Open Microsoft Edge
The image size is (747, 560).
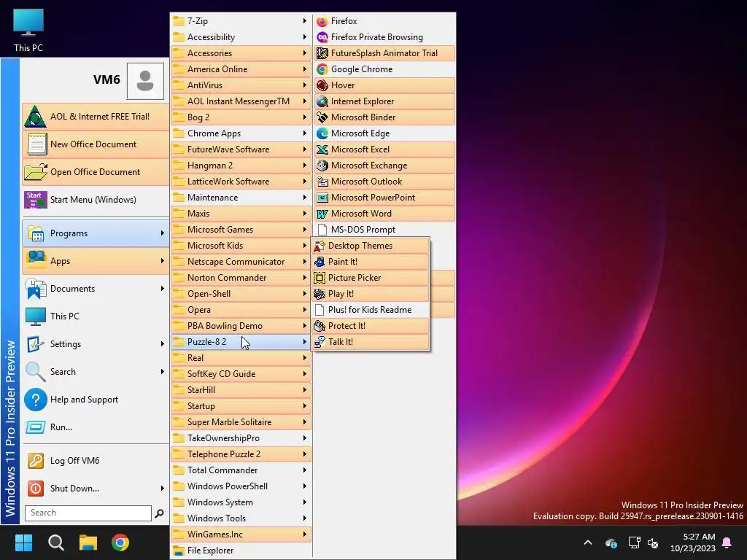click(x=384, y=133)
